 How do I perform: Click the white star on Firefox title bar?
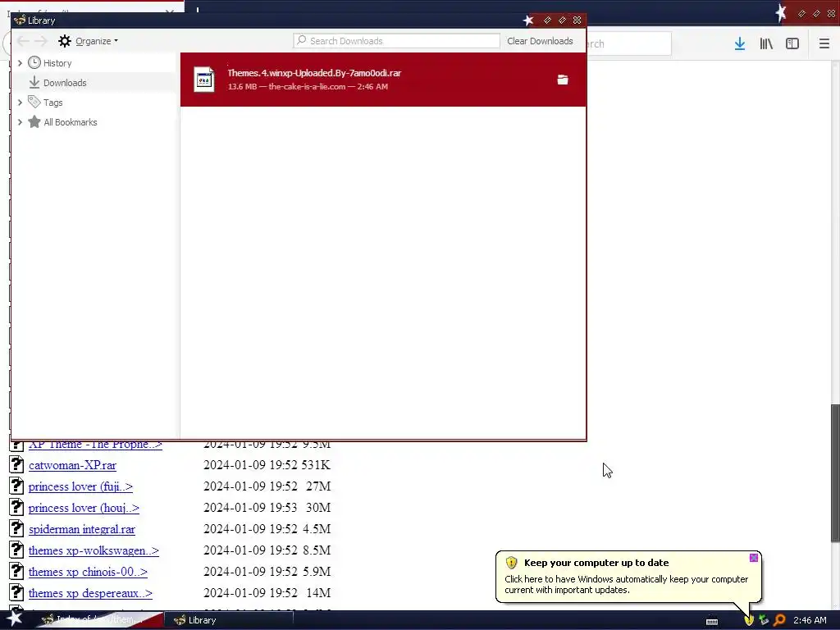781,12
